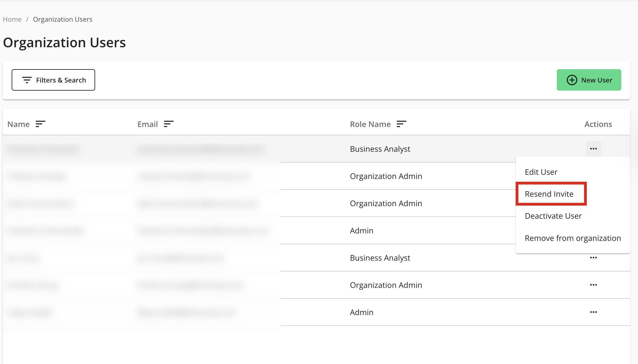
Task: Click the Email column header
Action: 148,124
